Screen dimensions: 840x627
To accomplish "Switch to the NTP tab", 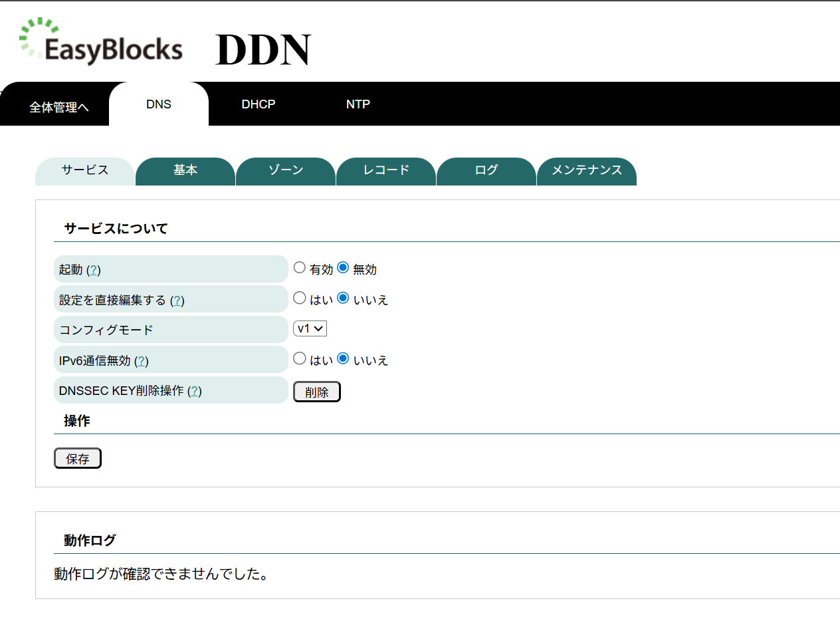I will point(358,104).
